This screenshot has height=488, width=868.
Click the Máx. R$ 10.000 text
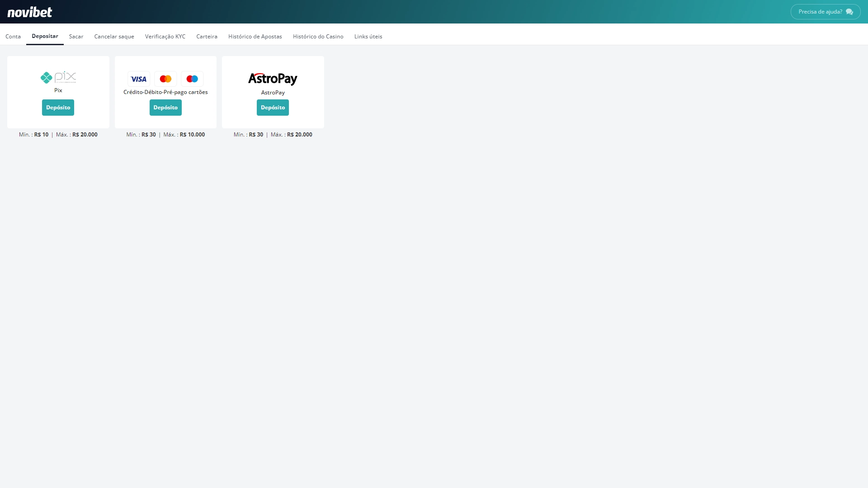coord(184,135)
